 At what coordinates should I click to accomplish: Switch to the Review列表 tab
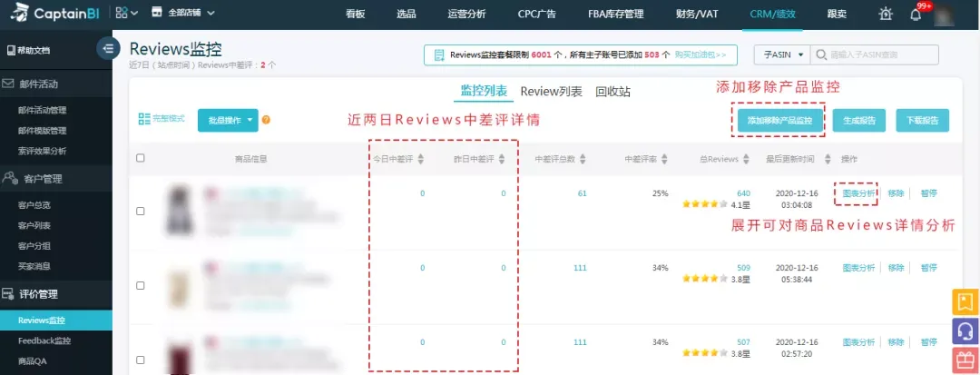click(x=552, y=92)
